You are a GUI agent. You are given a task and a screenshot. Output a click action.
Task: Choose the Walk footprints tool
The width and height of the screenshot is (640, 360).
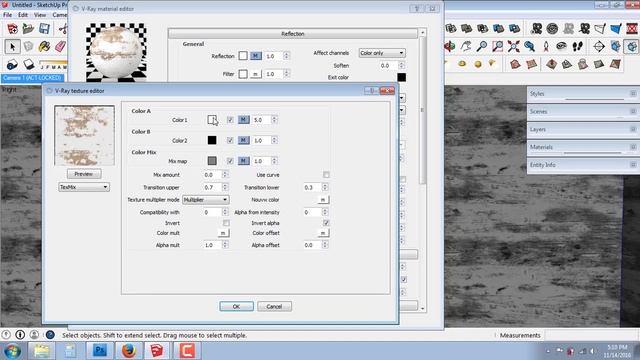pos(577,47)
